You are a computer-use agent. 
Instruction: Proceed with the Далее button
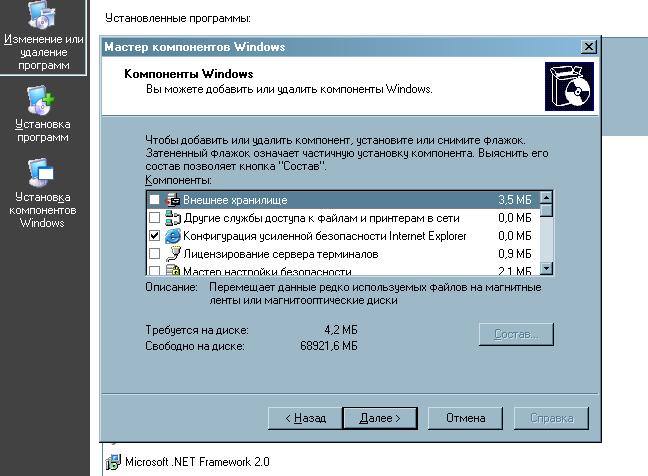tap(380, 418)
